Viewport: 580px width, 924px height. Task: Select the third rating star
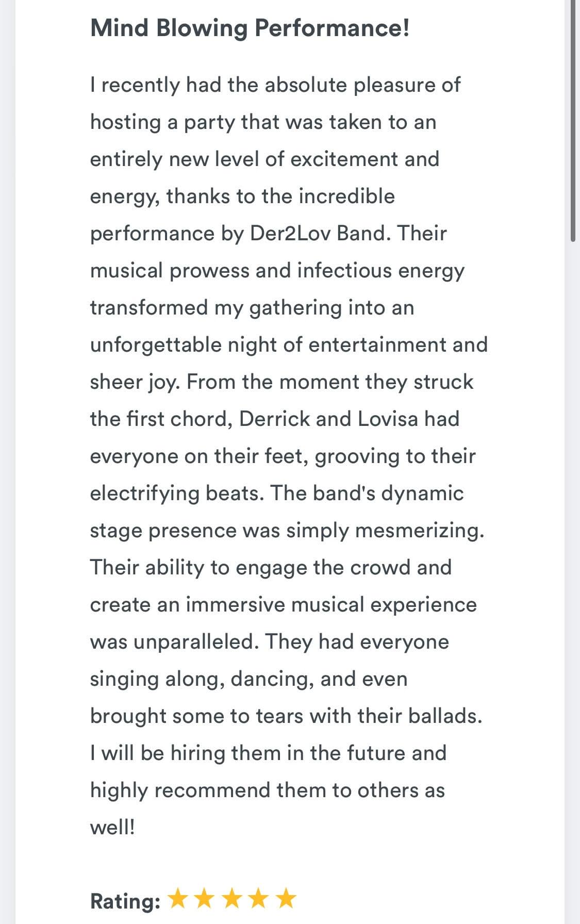tap(232, 898)
